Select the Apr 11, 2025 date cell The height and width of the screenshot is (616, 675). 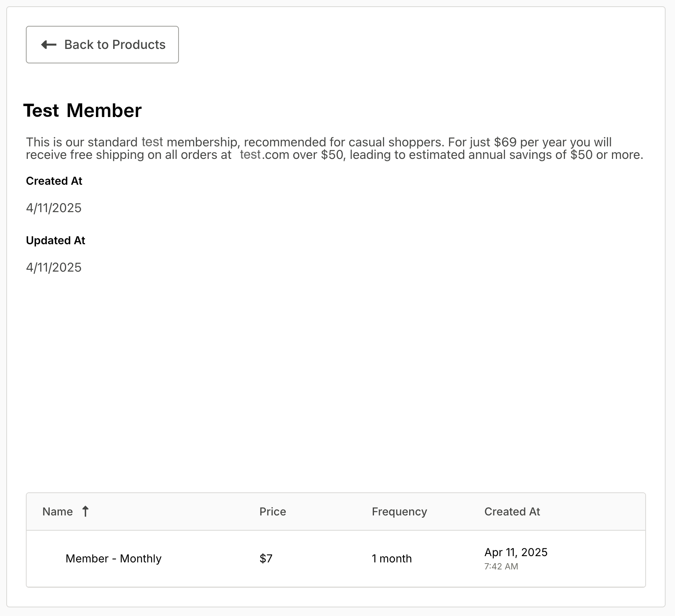coord(516,552)
